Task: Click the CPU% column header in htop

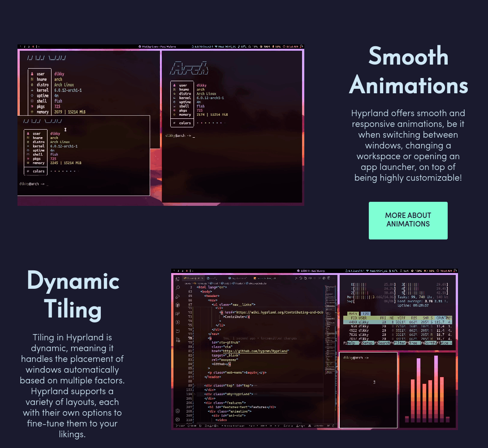Action: coord(440,318)
